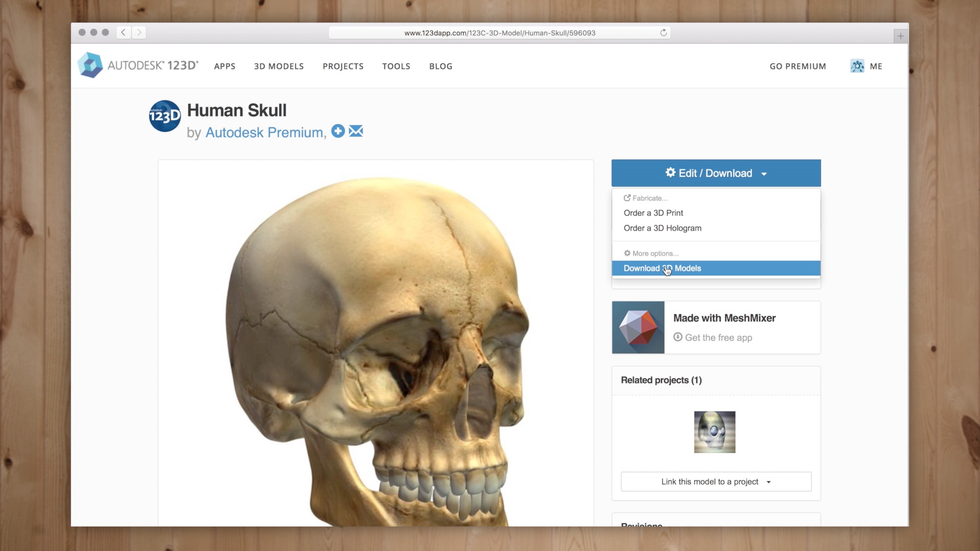980x551 pixels.
Task: Click the 123D author avatar badge
Action: point(164,116)
